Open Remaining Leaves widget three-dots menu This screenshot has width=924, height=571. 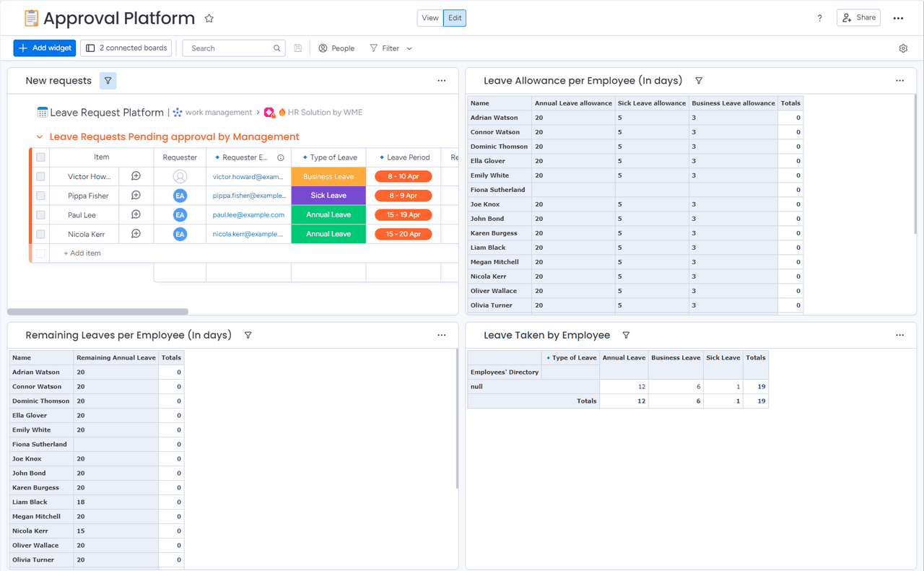(x=441, y=335)
